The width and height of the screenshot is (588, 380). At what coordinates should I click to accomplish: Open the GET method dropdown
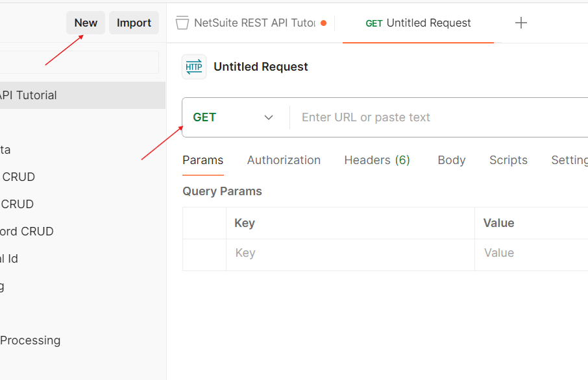pyautogui.click(x=235, y=117)
